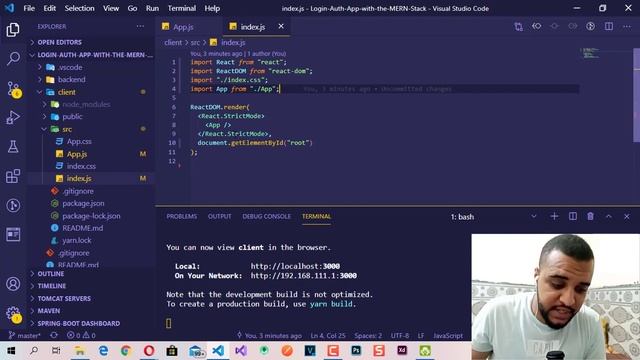Click the master branch status item
Screen dimensions: 640x360
(x=24, y=335)
